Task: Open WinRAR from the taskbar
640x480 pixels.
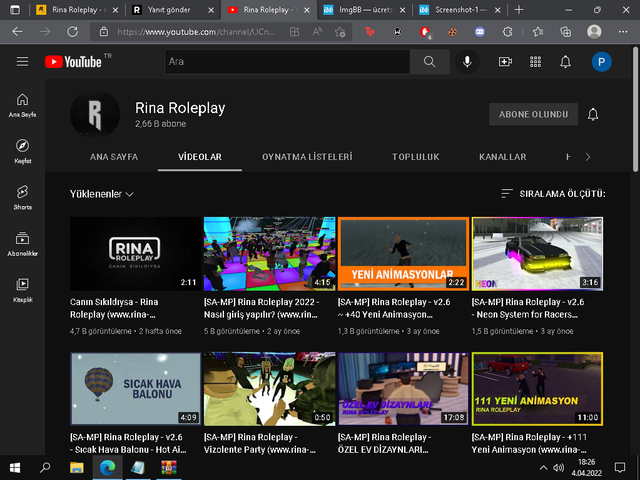Action: tap(169, 468)
